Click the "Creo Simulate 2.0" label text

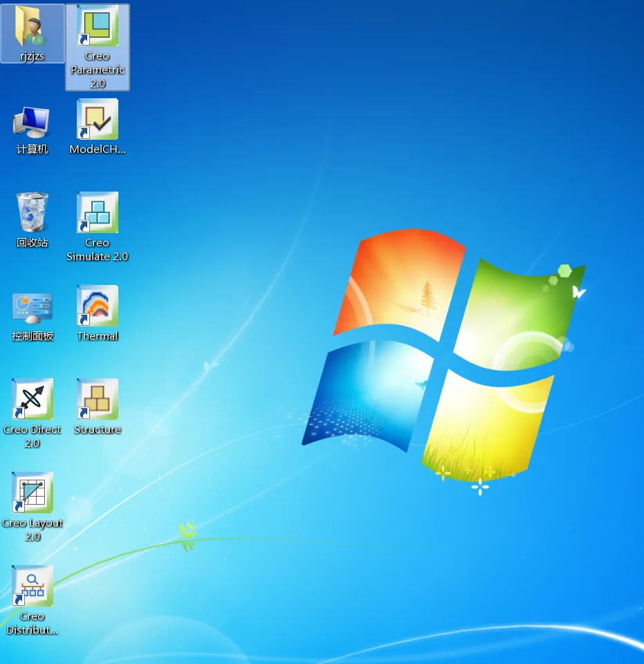point(98,250)
